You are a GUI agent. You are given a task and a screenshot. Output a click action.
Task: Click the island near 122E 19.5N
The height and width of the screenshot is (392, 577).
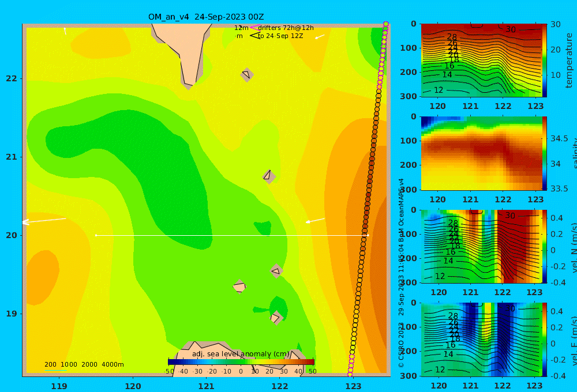coord(276,271)
